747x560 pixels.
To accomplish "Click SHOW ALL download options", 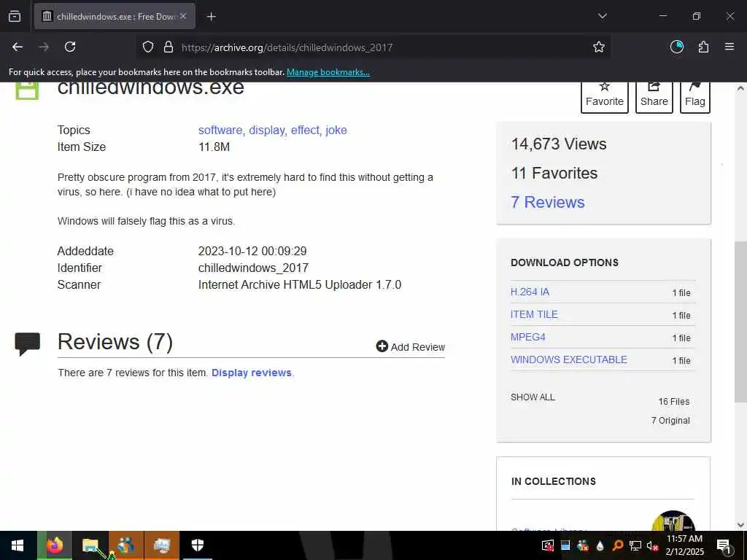I will click(x=533, y=397).
